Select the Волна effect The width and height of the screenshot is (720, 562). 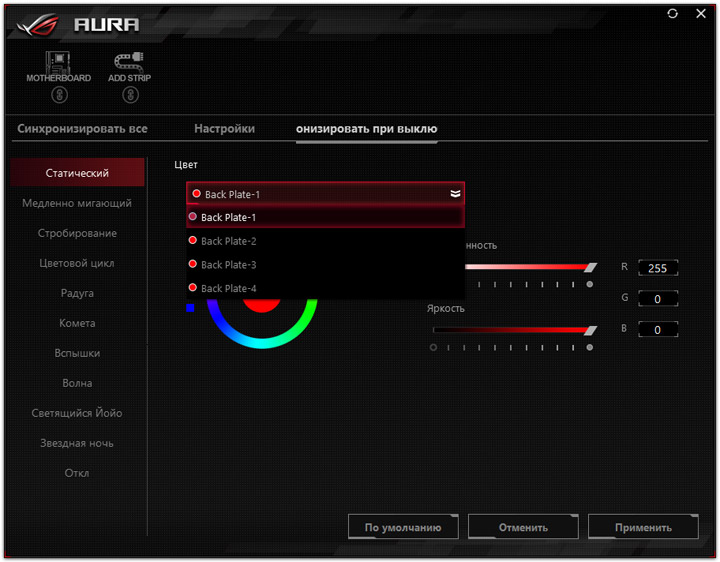point(77,383)
